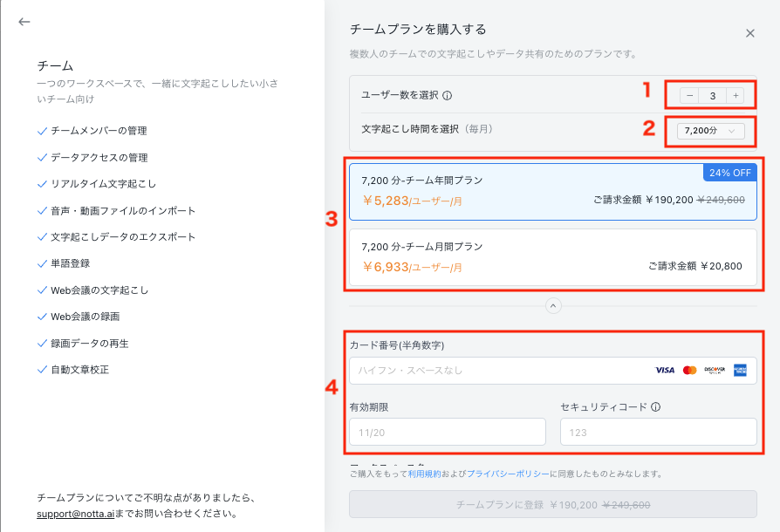
Task: Decrease user count with minus button
Action: 689,95
